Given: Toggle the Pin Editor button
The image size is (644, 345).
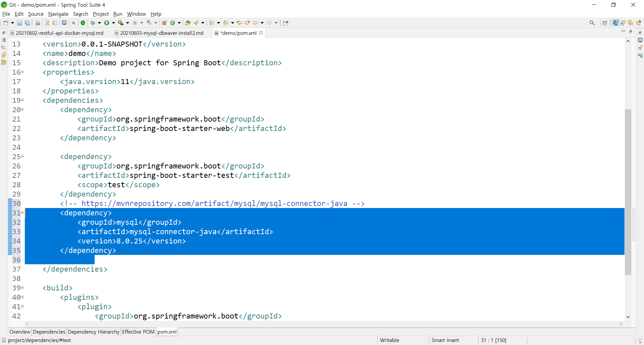Looking at the screenshot, I should coord(286,23).
